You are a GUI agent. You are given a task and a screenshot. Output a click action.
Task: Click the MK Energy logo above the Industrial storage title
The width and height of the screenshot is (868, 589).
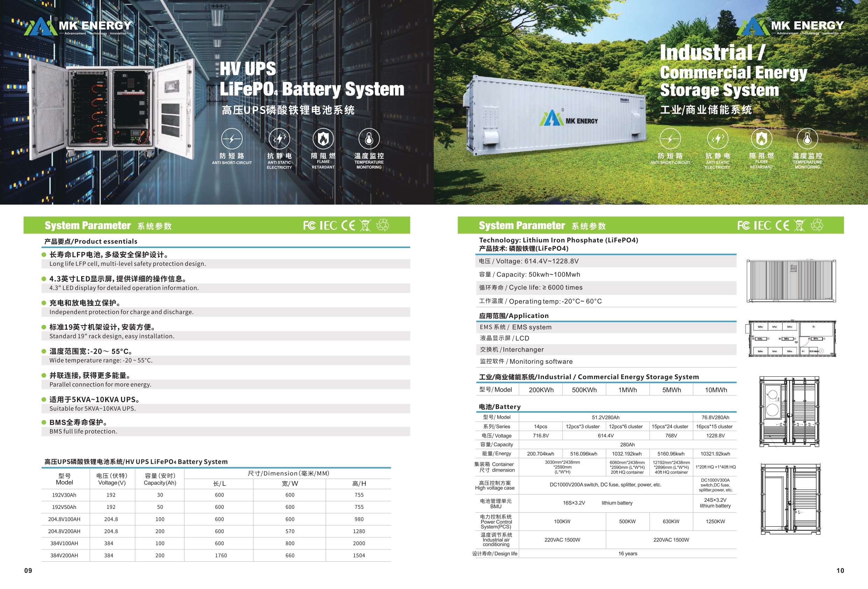pos(790,26)
